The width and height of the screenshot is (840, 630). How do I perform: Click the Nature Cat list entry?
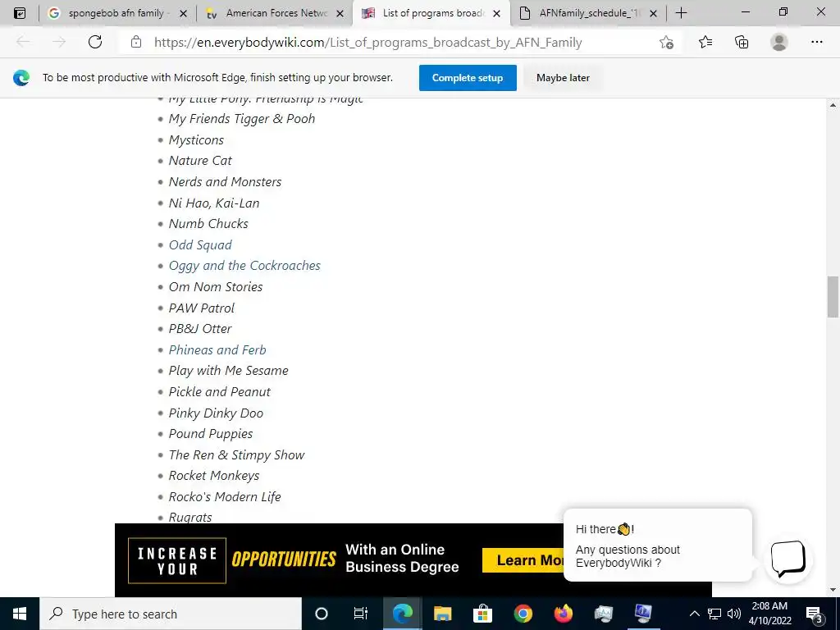pyautogui.click(x=200, y=161)
